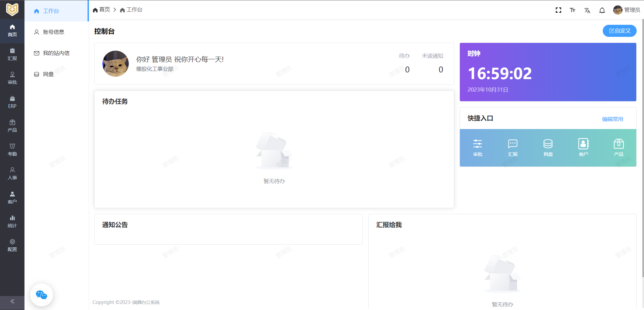Select ERP in the left navigation

coord(12,102)
